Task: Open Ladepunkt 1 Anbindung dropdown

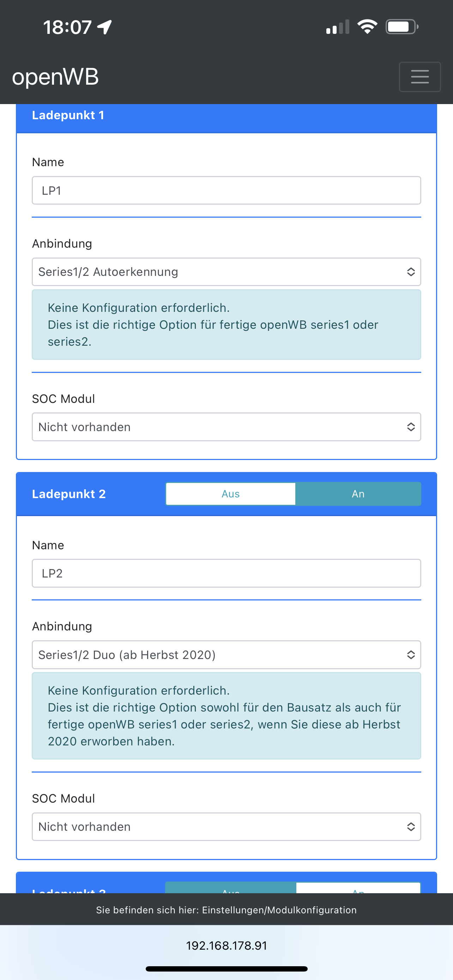Action: pyautogui.click(x=226, y=272)
